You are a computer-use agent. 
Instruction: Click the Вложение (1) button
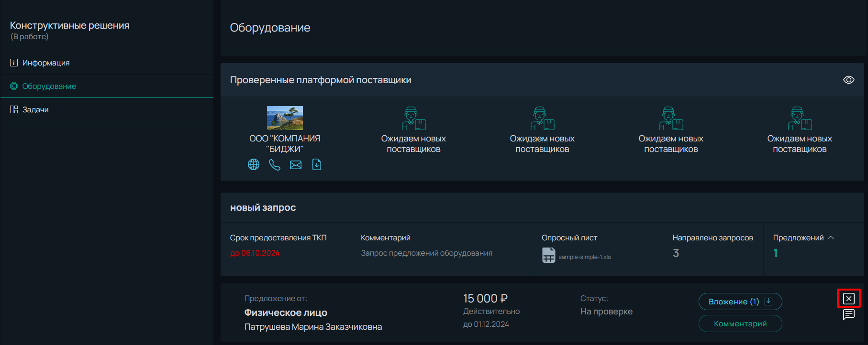tap(740, 302)
